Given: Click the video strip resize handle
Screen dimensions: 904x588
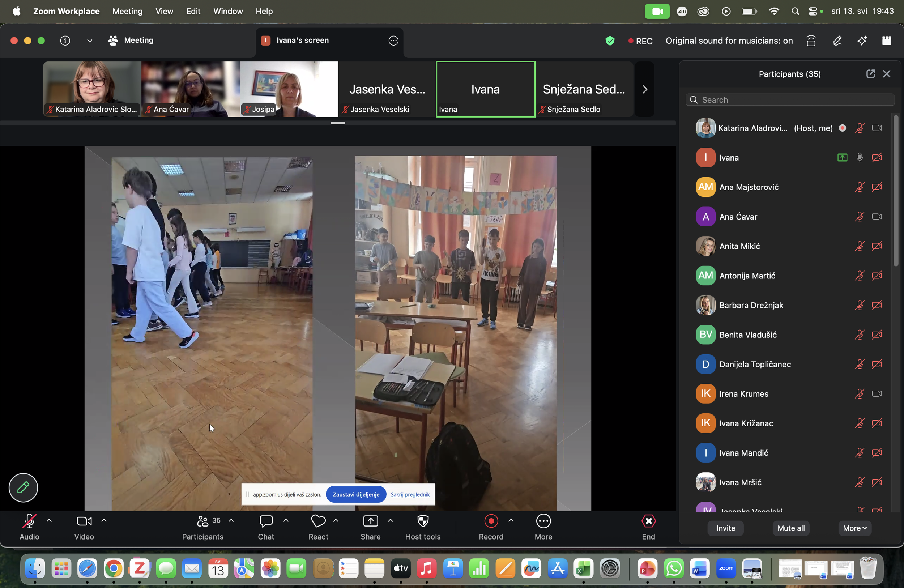Looking at the screenshot, I should [338, 123].
